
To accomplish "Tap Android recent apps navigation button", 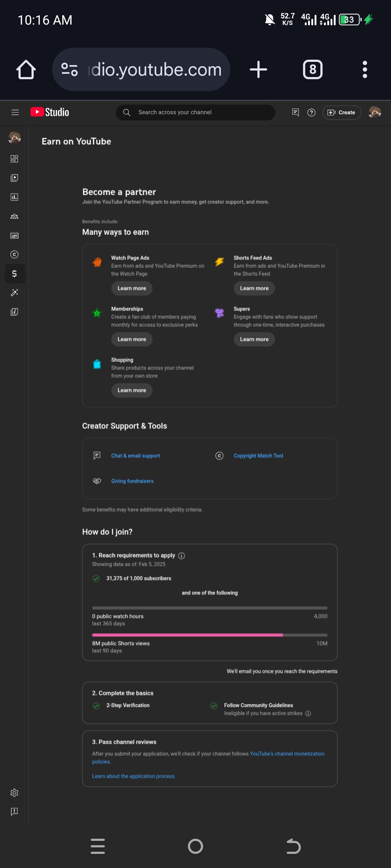I will (98, 846).
